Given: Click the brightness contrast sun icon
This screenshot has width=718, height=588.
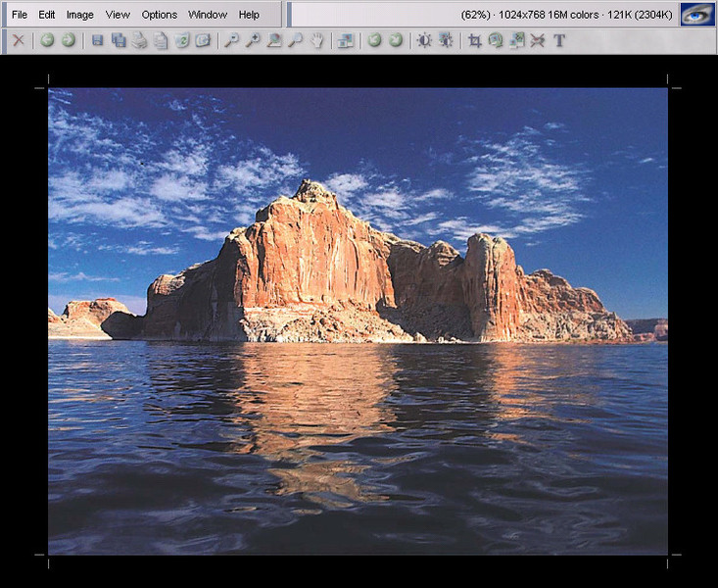Looking at the screenshot, I should tap(424, 40).
